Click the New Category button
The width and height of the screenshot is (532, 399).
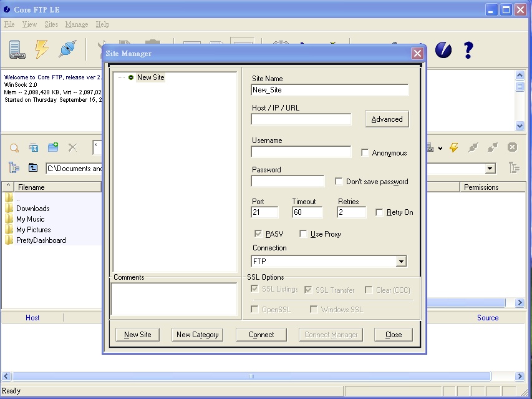pyautogui.click(x=197, y=334)
